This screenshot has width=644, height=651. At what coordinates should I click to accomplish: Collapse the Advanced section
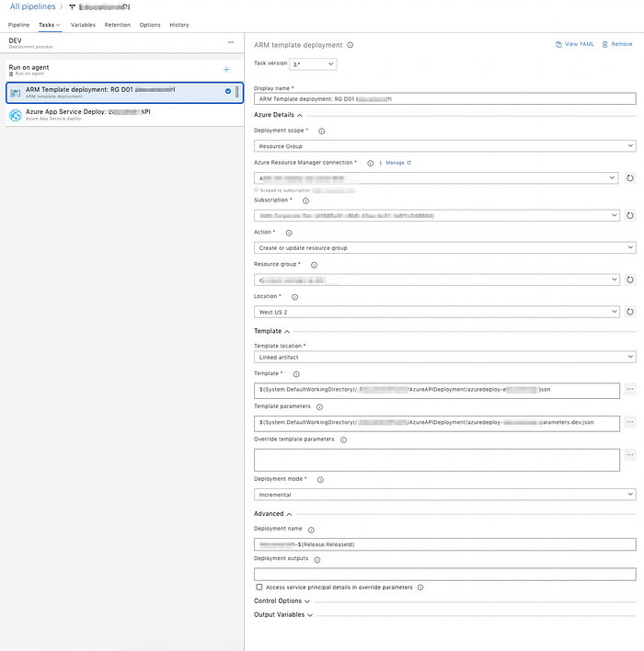click(273, 514)
